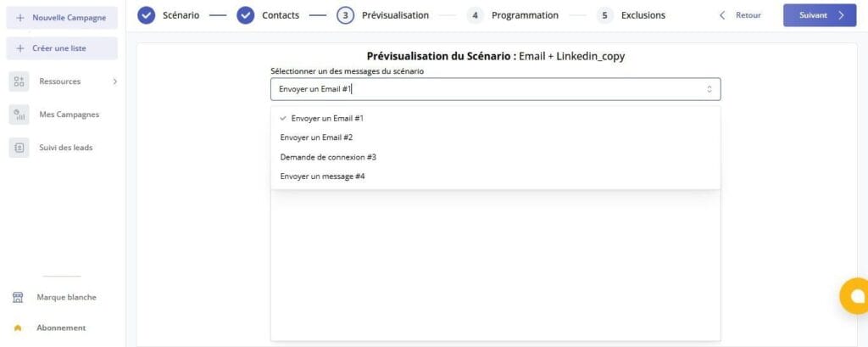Screen dimensions: 868x347
Task: Click the plus icon on Nouvelle Campagne
Action: pos(20,17)
